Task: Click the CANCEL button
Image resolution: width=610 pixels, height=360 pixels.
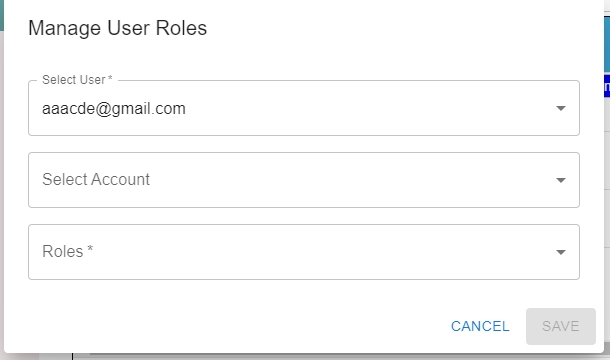Action: pos(480,326)
